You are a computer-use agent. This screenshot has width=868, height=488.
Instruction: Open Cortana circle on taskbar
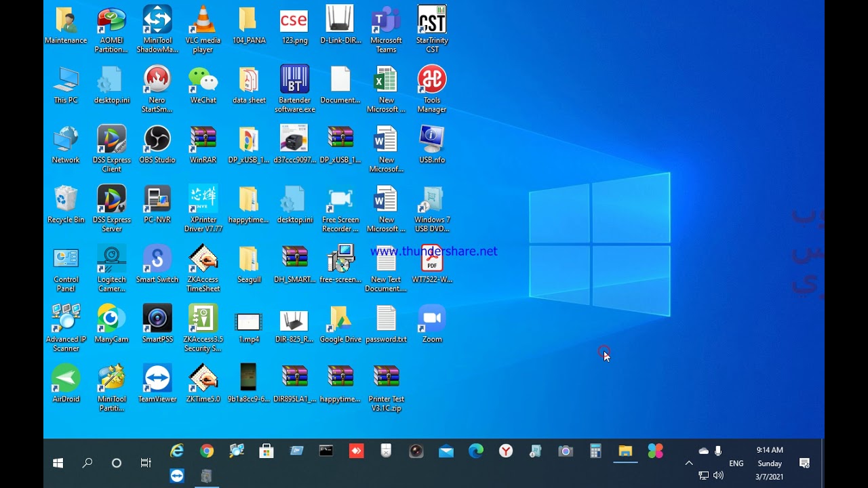pos(117,464)
